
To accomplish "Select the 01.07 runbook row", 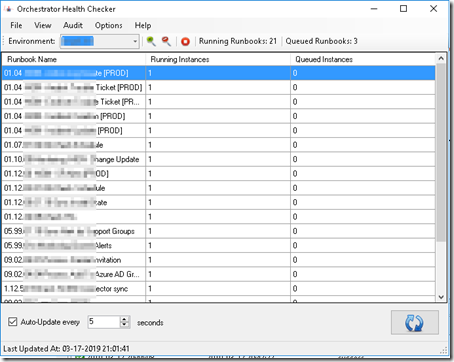I will [x=219, y=145].
